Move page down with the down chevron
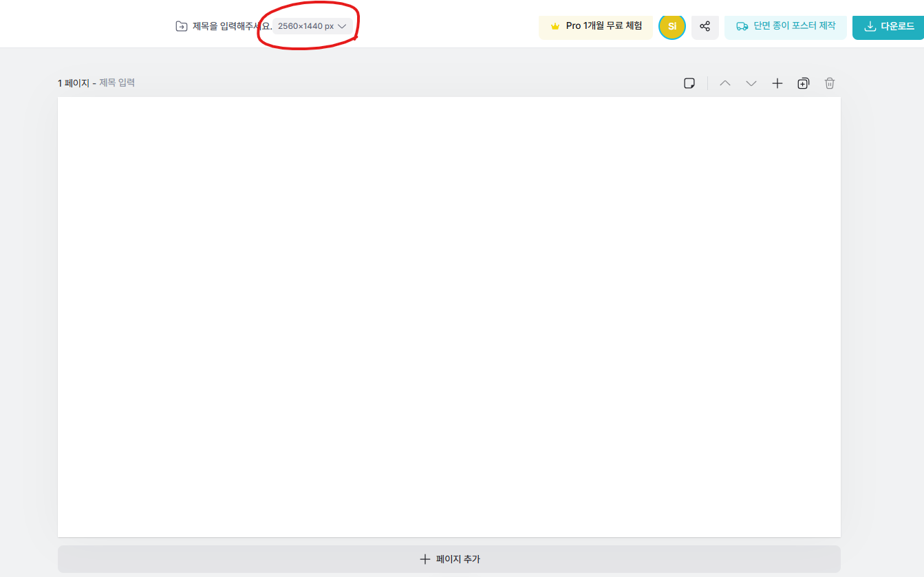Screen dimensions: 924x577 [751, 83]
